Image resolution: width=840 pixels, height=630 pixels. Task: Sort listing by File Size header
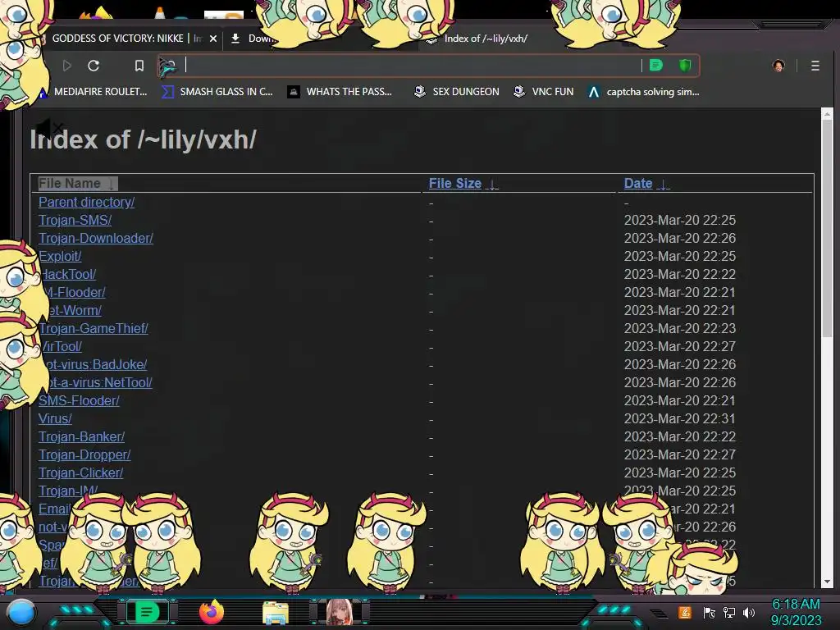(x=463, y=183)
